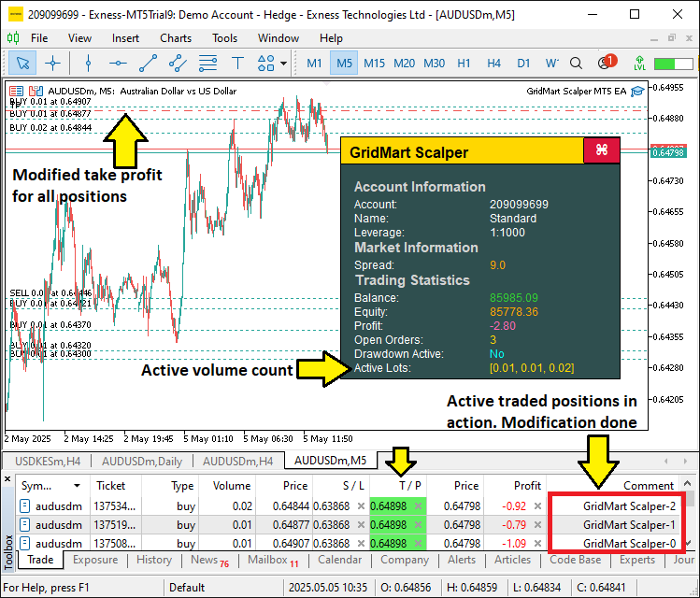This screenshot has width=700, height=598.
Task: Open the File menu
Action: coord(39,38)
